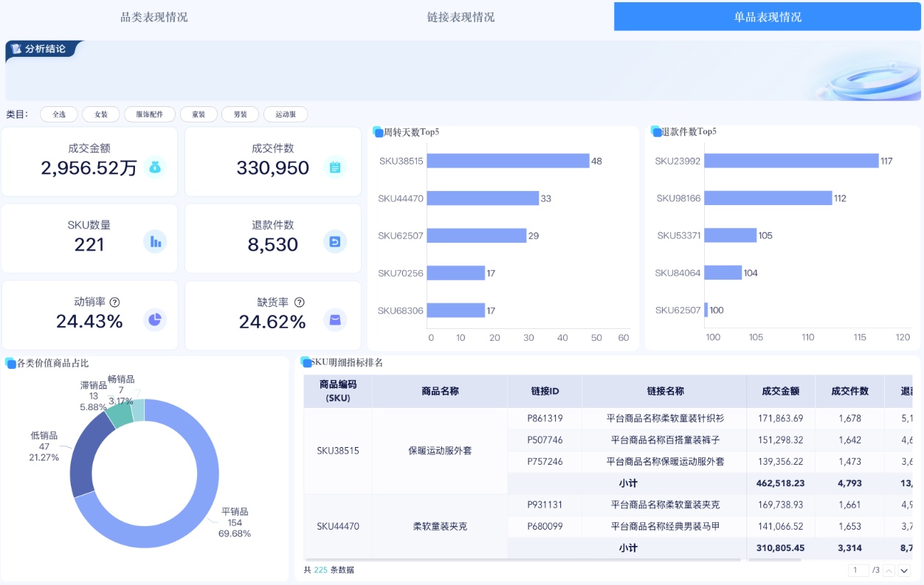Click the question mark help icon beside 缺货率
Screen dimensions: 924x585
point(300,301)
